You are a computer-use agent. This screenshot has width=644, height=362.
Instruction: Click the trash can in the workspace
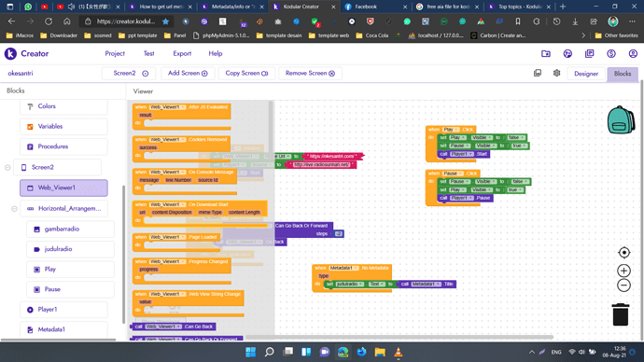pyautogui.click(x=621, y=314)
